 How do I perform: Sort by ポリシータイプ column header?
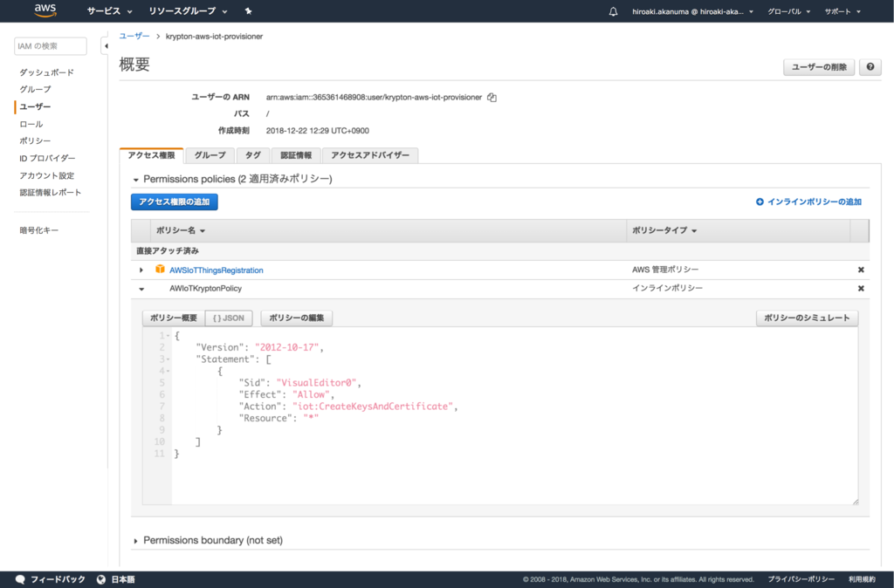664,231
